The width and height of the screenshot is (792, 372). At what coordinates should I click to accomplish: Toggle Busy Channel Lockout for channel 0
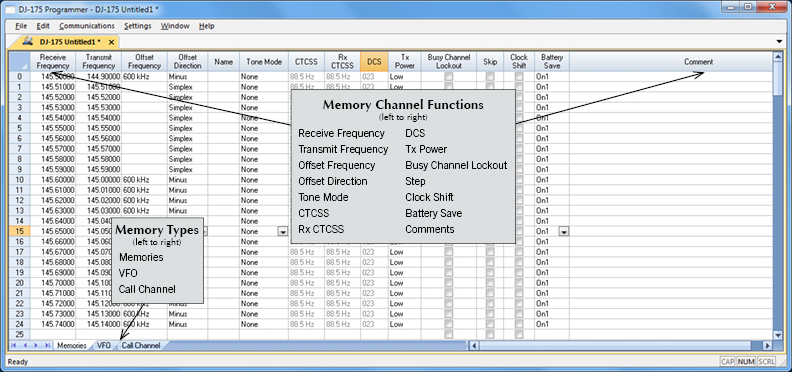point(449,77)
